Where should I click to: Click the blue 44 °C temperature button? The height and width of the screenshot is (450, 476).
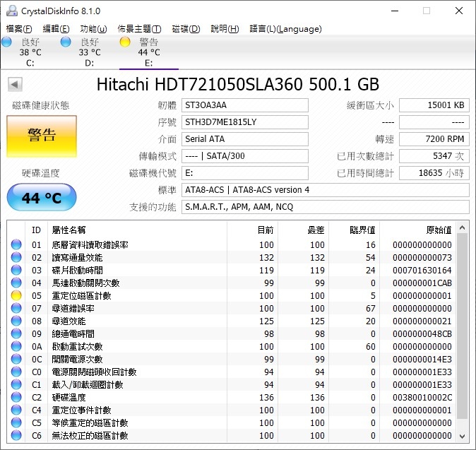tap(42, 197)
